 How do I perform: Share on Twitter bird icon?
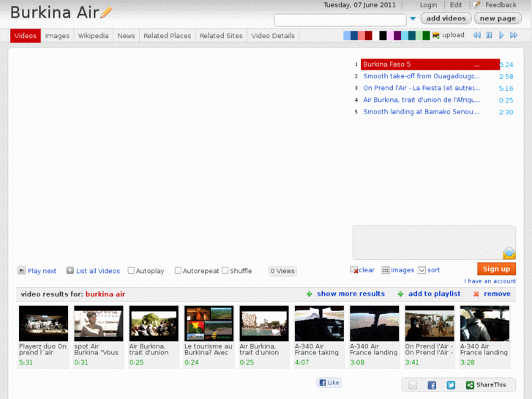451,385
